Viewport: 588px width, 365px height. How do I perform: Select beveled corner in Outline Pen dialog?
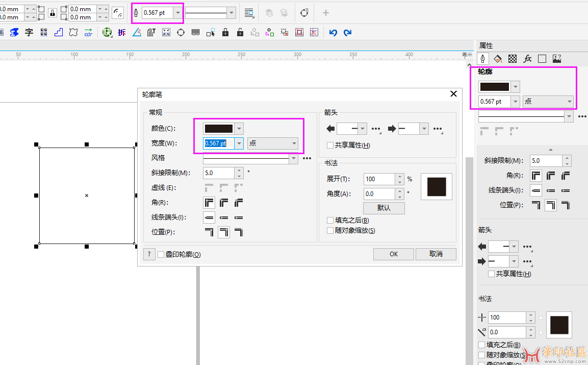coord(239,203)
